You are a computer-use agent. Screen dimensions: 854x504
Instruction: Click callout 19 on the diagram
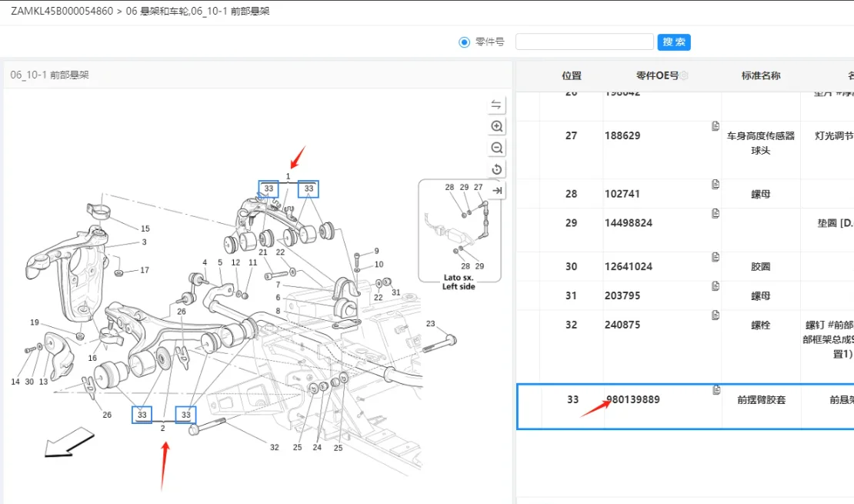pos(35,322)
